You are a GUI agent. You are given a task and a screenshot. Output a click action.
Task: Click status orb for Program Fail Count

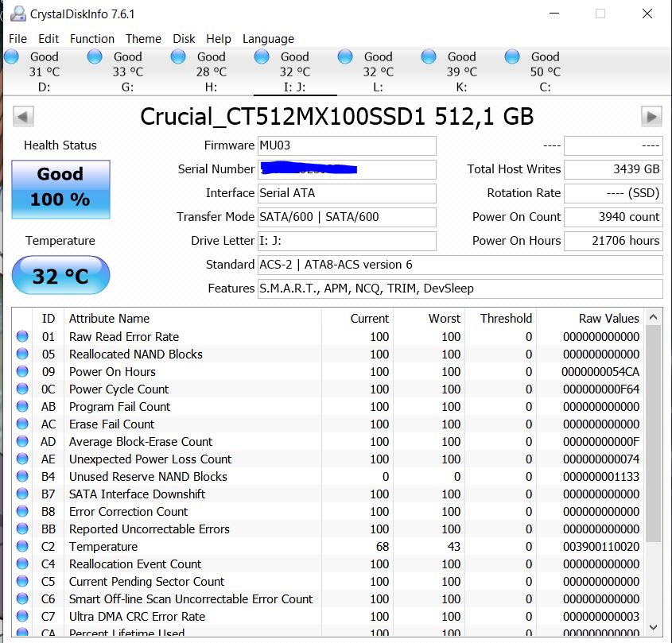[22, 406]
